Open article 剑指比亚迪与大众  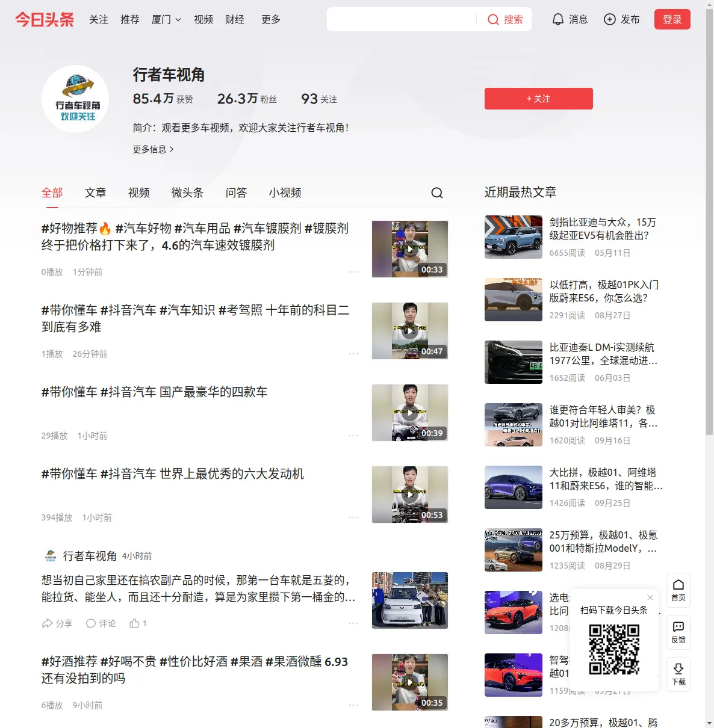click(x=603, y=229)
